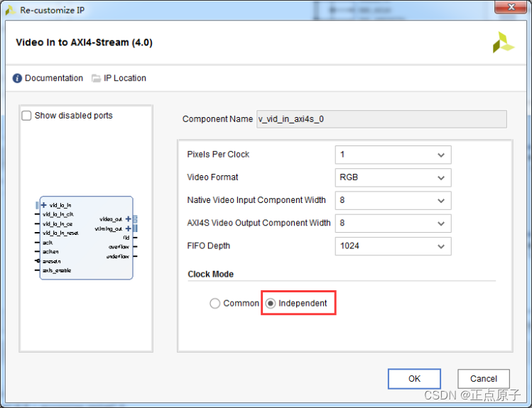This screenshot has width=532, height=408.
Task: Expand the vid_io_in interface plus icon
Action: [x=44, y=205]
